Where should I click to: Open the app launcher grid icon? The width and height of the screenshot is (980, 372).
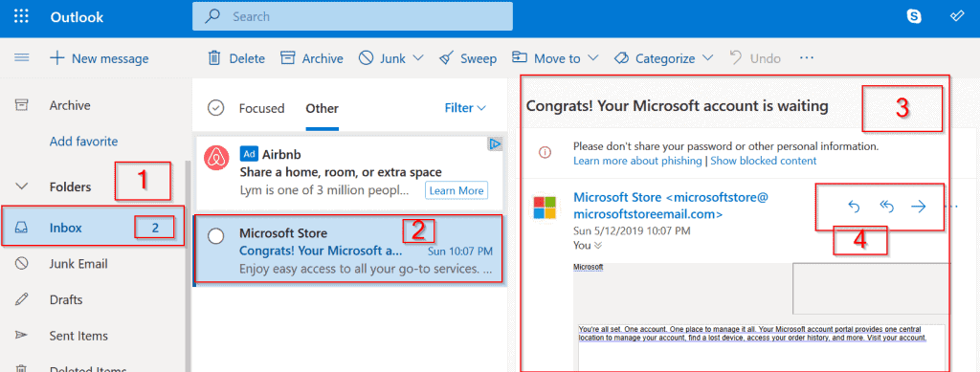tap(21, 17)
